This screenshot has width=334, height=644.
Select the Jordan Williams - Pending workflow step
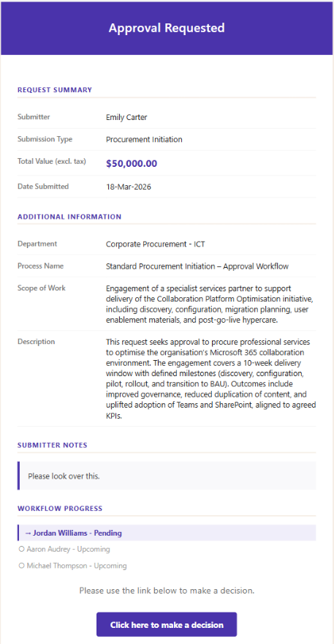167,533
